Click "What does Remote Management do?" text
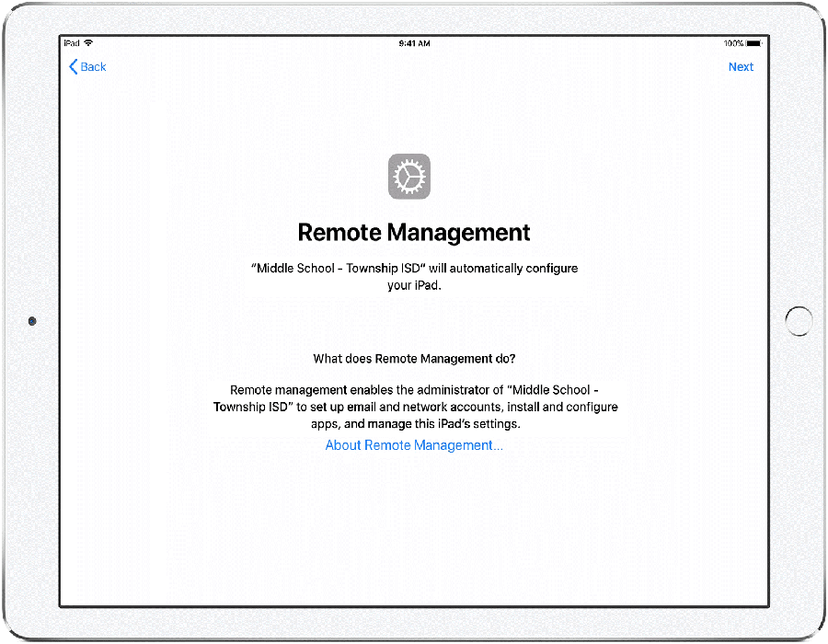The image size is (828, 644). (x=414, y=358)
